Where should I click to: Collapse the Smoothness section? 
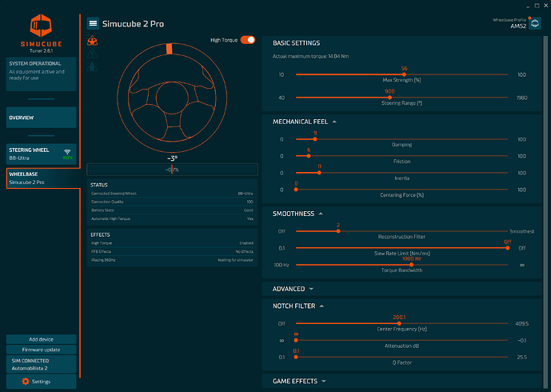pyautogui.click(x=321, y=214)
